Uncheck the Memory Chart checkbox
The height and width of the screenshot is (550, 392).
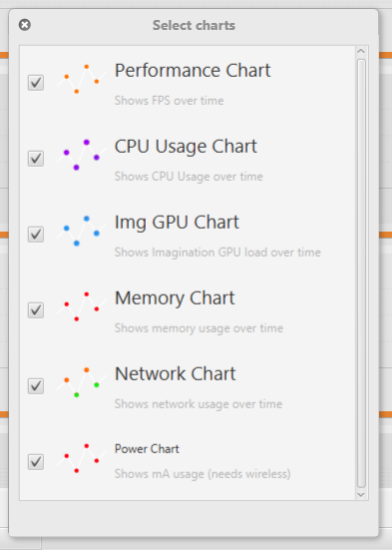[x=36, y=310]
